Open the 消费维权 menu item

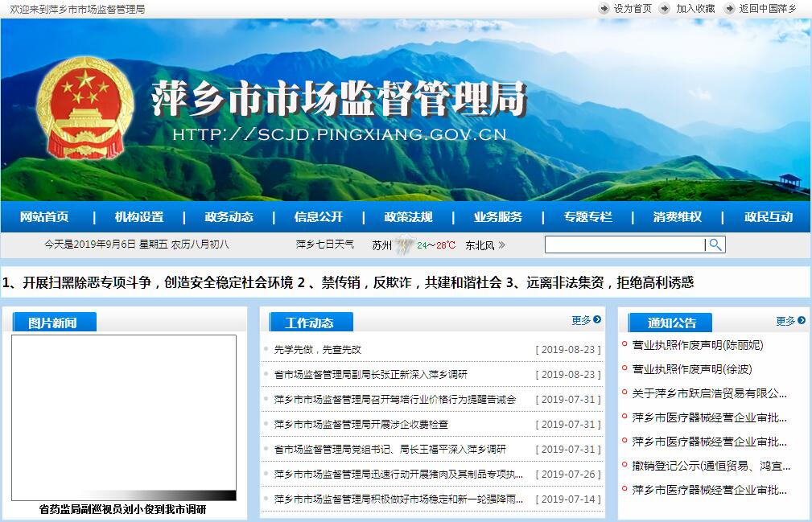(x=678, y=217)
